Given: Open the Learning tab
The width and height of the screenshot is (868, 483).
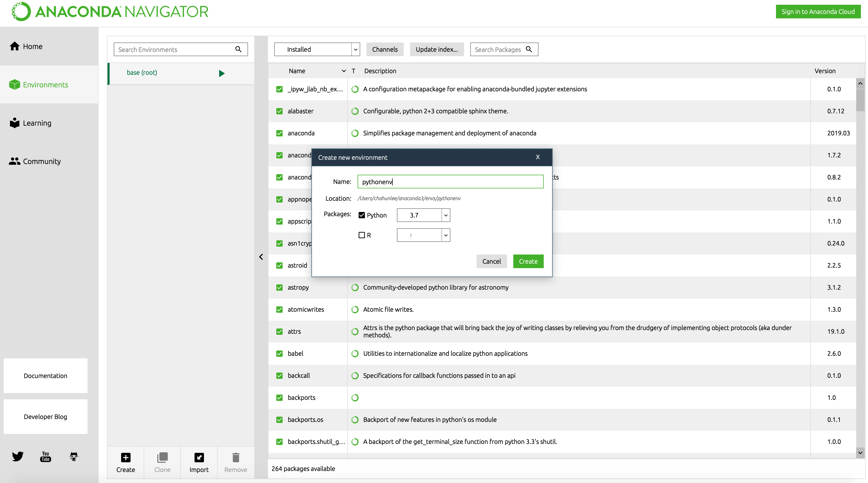Looking at the screenshot, I should [49, 123].
